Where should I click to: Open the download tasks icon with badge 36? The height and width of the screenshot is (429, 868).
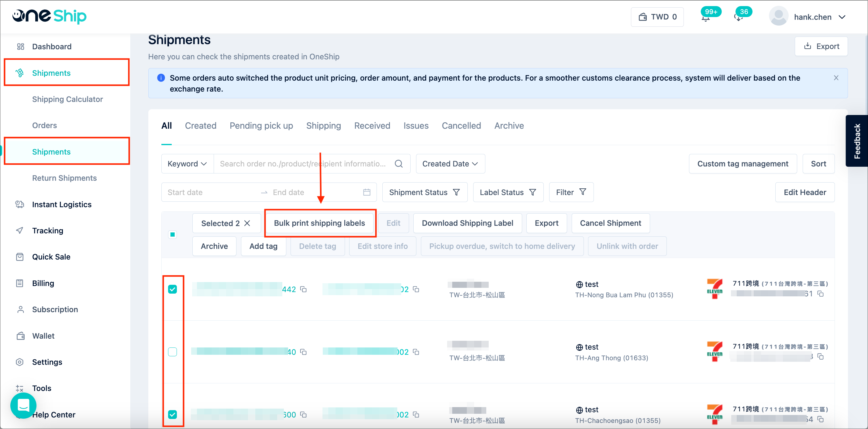tap(738, 18)
